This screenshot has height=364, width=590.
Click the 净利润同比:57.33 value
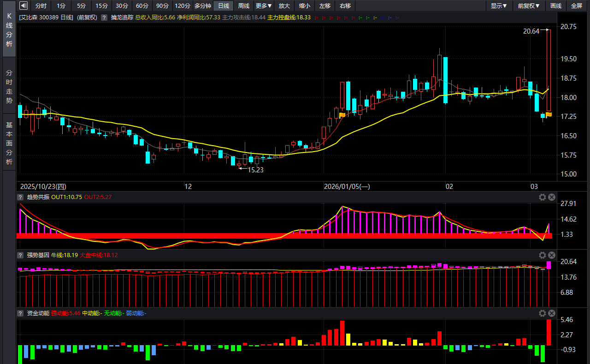click(199, 18)
